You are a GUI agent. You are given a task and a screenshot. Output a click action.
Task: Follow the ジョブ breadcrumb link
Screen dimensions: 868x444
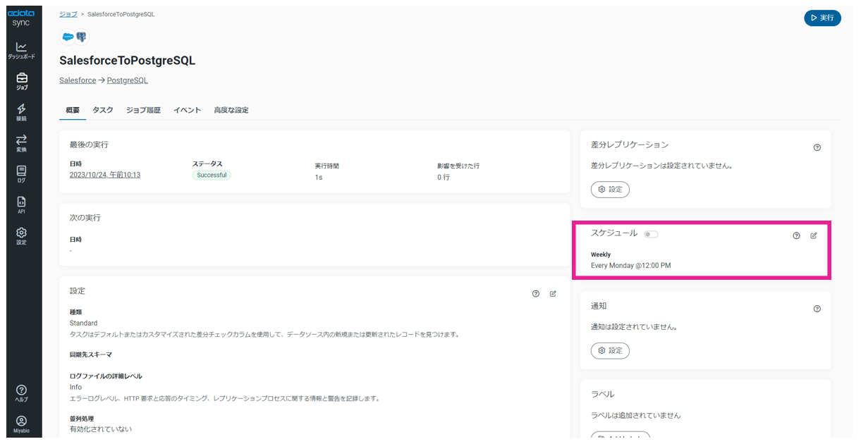[x=68, y=14]
